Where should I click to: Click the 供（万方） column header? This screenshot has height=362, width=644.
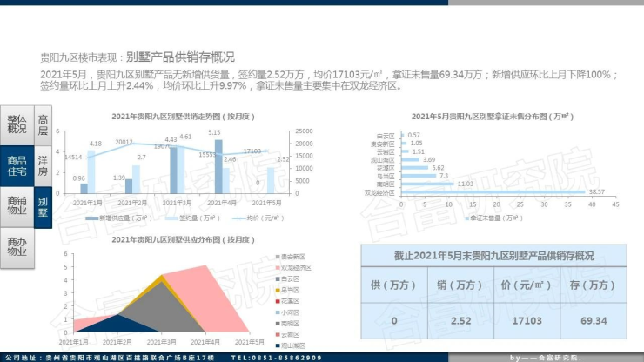pos(394,285)
